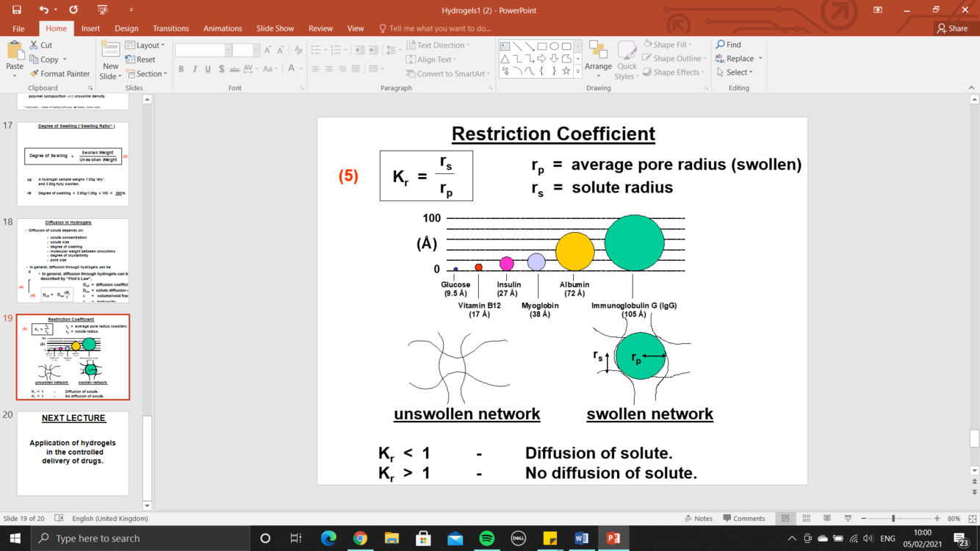Open the Find dialog
Viewport: 980px width, 551px height.
tap(729, 45)
